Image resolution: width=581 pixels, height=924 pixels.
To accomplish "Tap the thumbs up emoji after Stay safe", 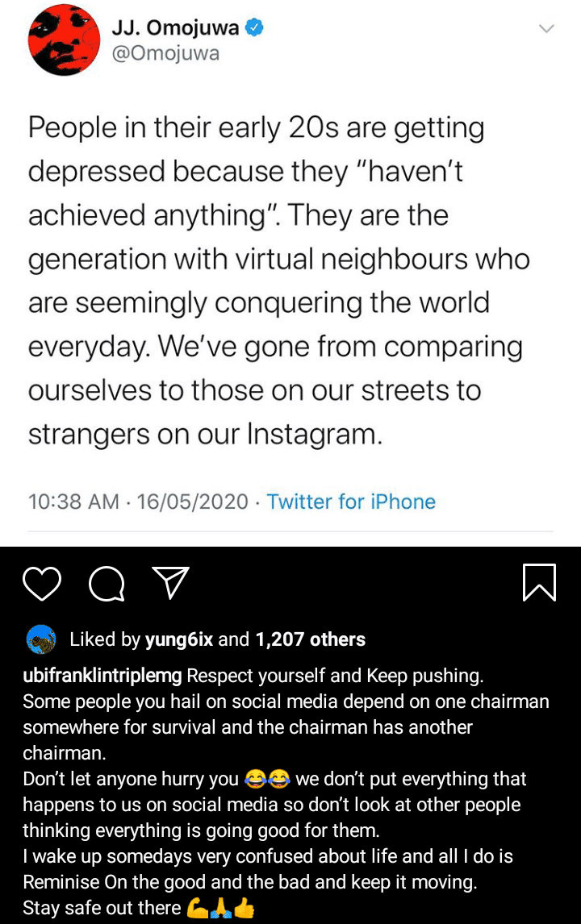I will pos(245,908).
